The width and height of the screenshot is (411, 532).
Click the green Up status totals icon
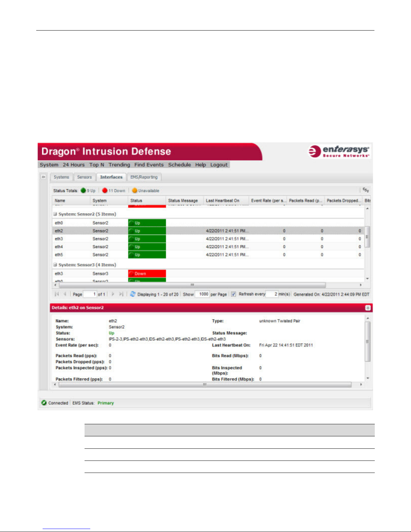coord(83,190)
